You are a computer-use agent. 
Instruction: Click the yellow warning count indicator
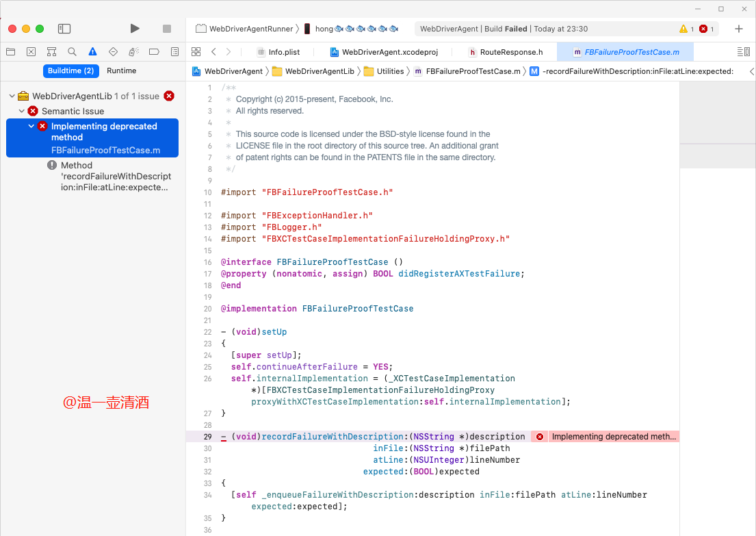pyautogui.click(x=687, y=29)
